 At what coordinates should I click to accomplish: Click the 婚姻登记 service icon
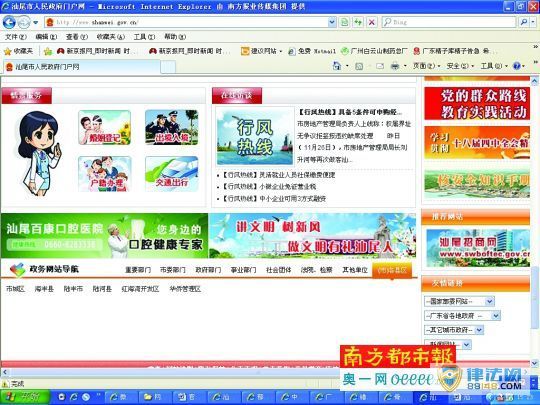click(x=104, y=127)
